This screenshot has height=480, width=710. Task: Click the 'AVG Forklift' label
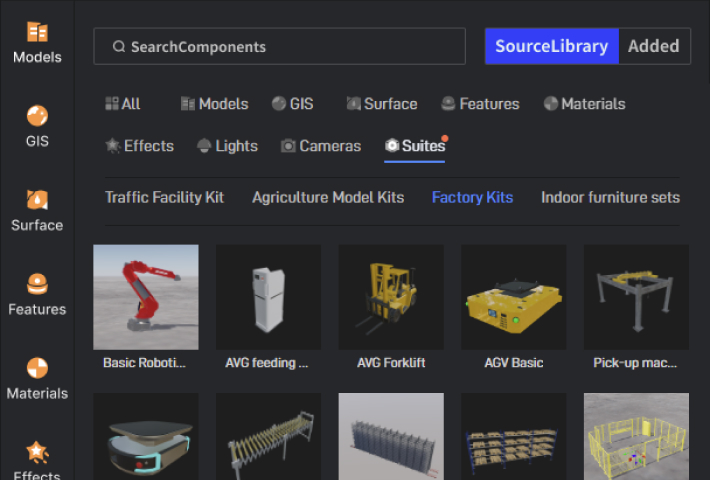391,363
